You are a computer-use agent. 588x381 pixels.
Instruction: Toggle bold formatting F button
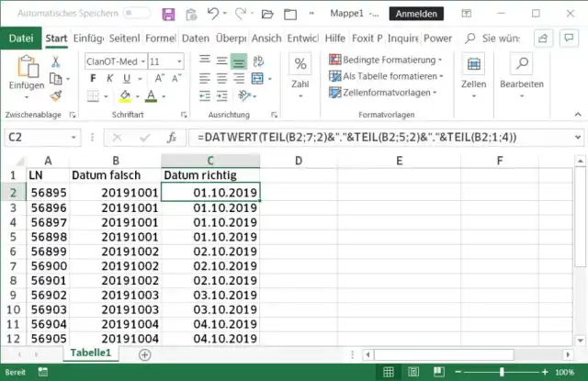(94, 79)
